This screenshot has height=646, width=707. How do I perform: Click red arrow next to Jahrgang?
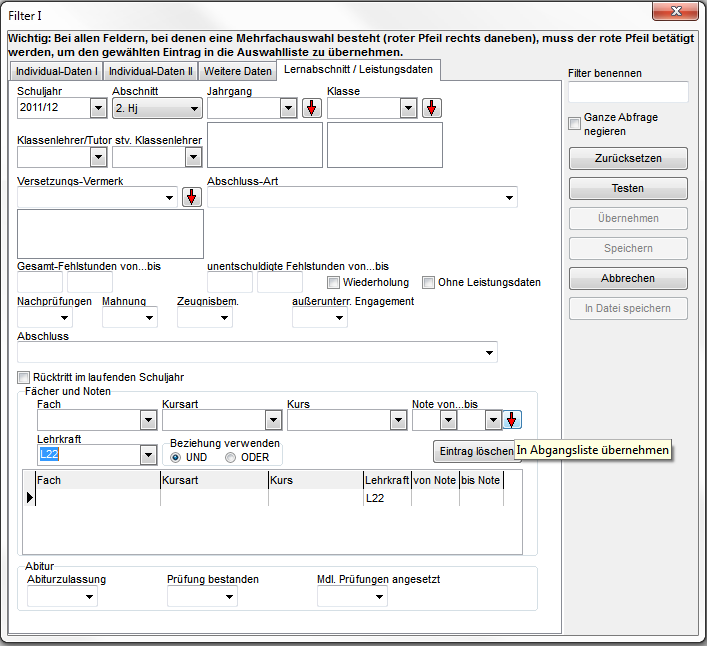point(312,108)
